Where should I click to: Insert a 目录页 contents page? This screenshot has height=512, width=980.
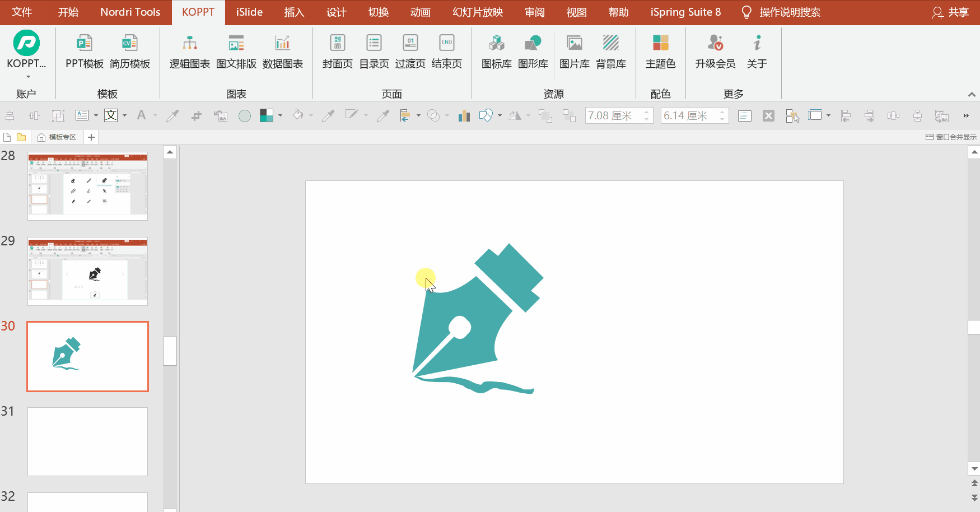(374, 50)
